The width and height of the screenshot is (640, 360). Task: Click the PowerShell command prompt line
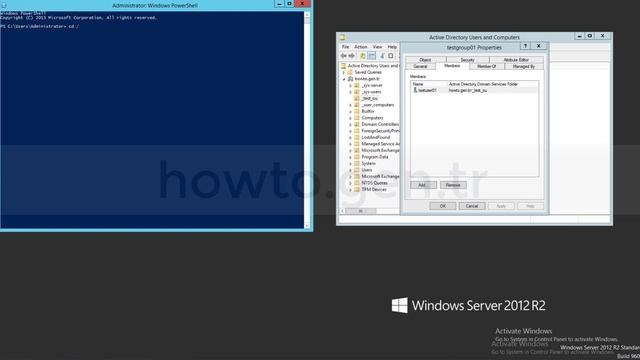[40, 26]
